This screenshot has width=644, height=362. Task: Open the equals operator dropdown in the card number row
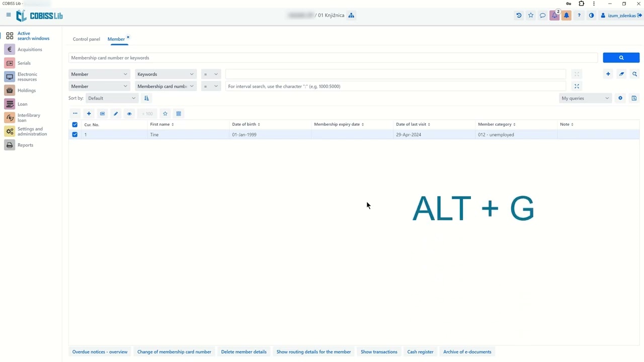[211, 86]
